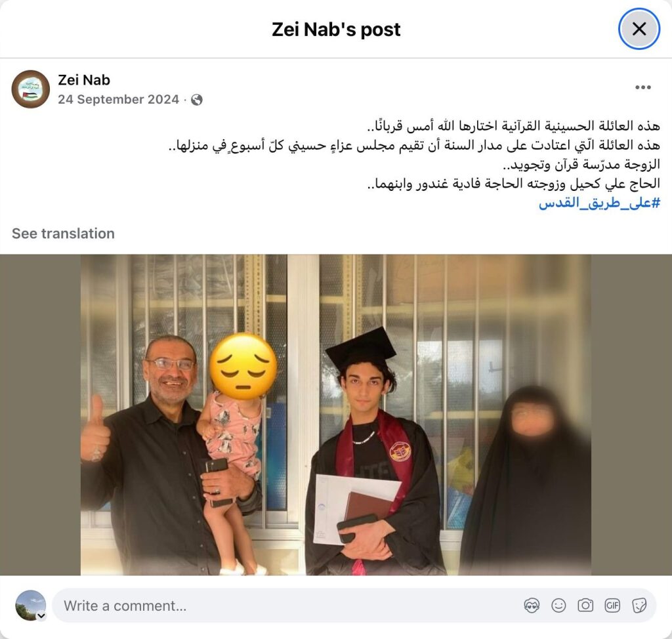Close the Zei Nab's post dialog
672x639 pixels.
pyautogui.click(x=639, y=29)
